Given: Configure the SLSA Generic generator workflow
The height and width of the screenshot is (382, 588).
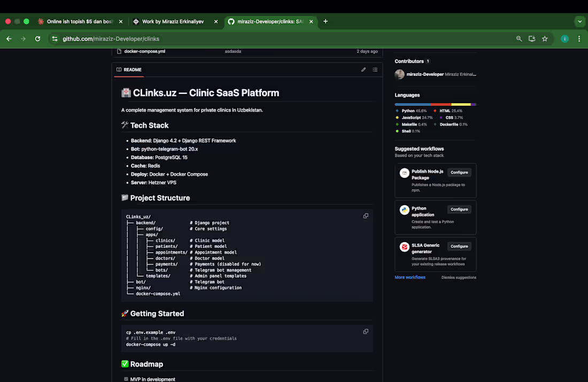Looking at the screenshot, I should tap(459, 246).
